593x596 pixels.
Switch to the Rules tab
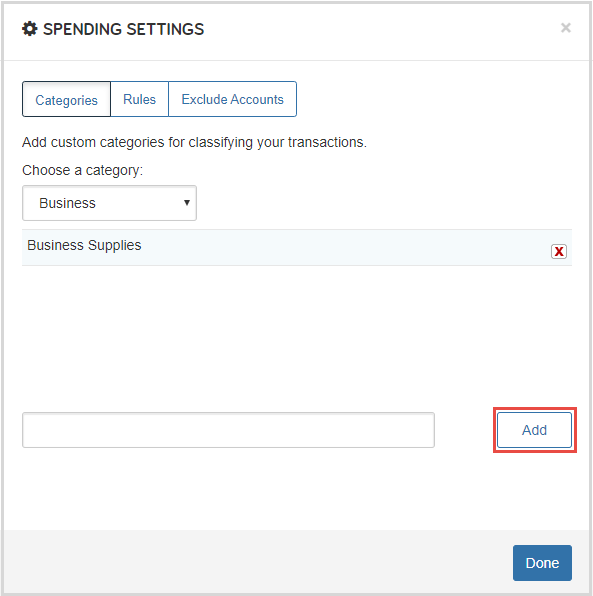click(140, 99)
